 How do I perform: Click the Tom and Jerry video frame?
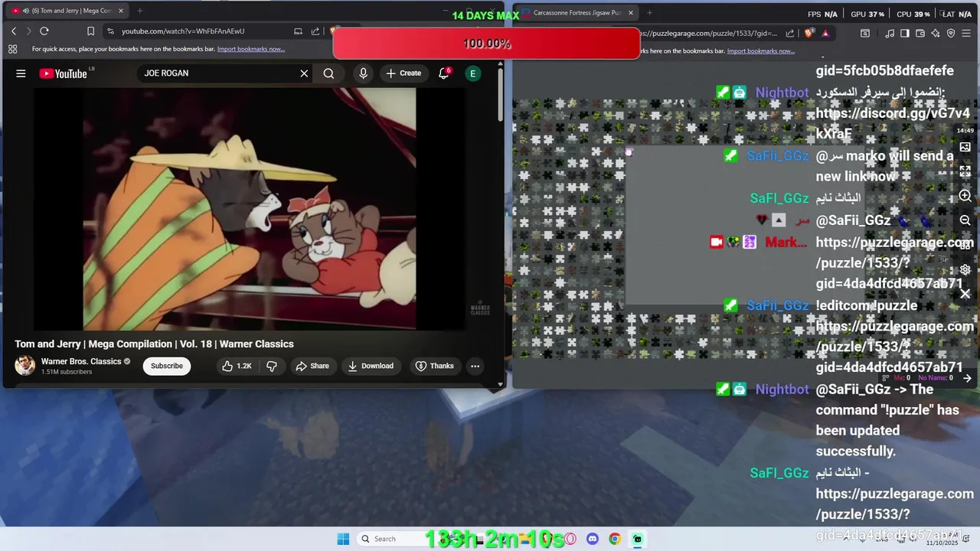(x=249, y=209)
